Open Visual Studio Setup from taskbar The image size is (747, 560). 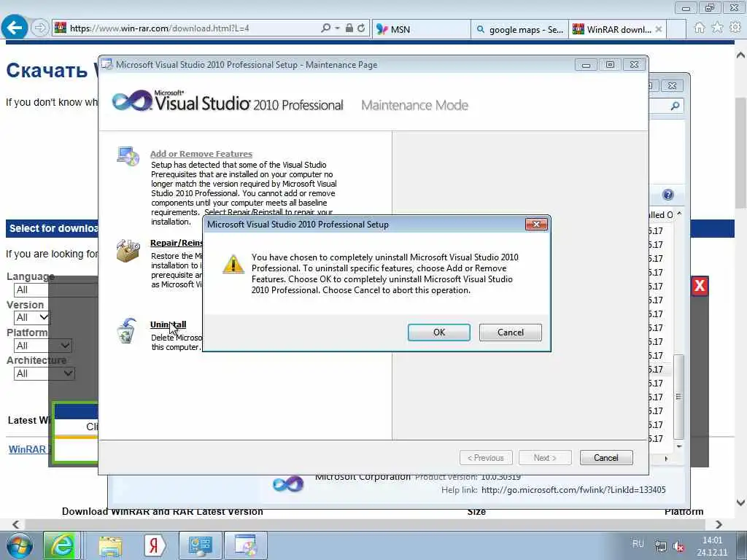click(245, 545)
